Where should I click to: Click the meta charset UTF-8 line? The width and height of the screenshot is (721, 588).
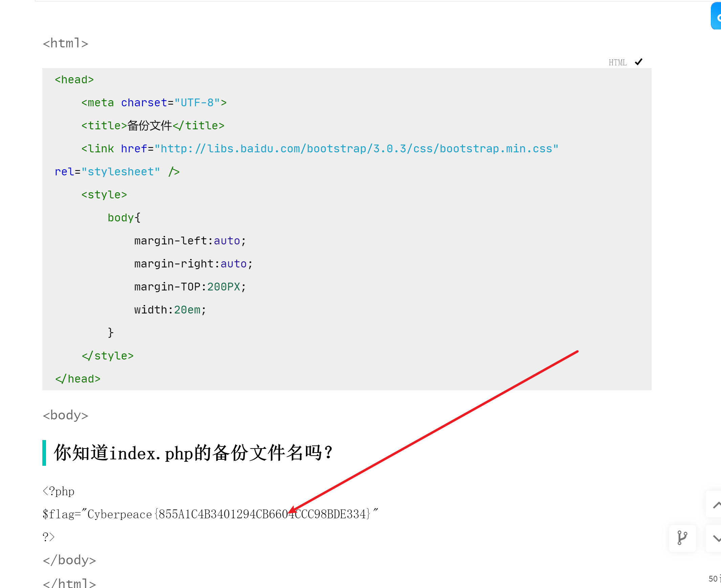tap(154, 103)
